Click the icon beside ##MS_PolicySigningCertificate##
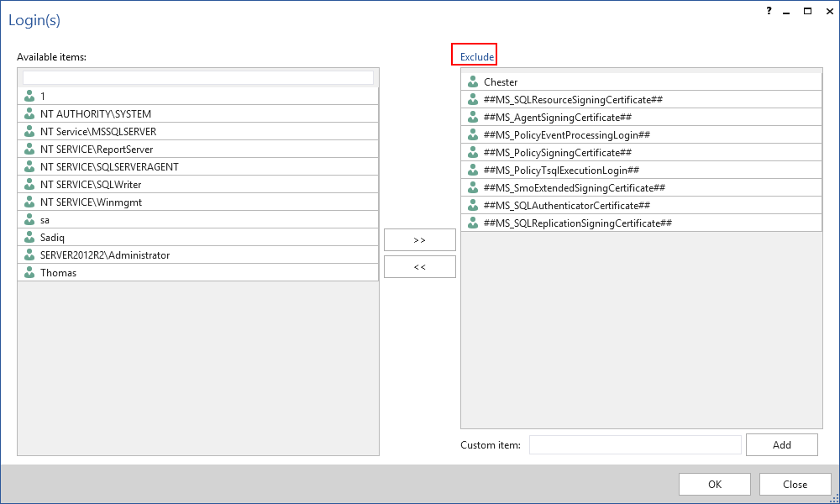 point(472,152)
